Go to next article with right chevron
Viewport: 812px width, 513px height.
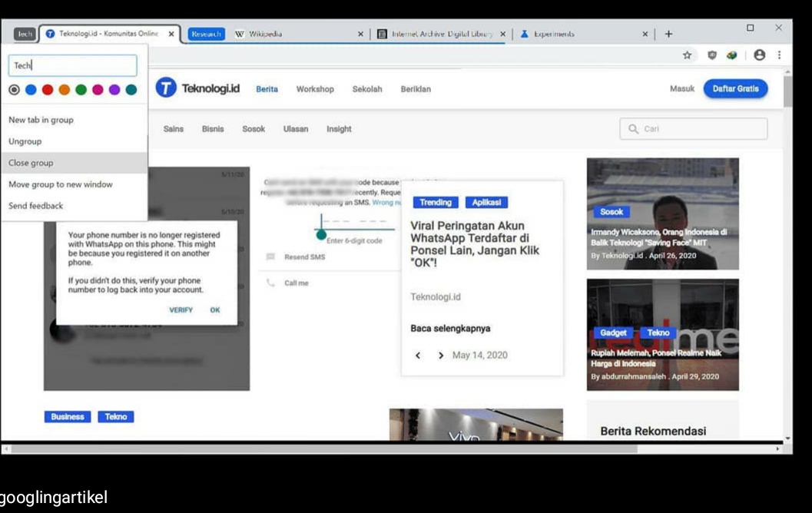[x=441, y=355]
